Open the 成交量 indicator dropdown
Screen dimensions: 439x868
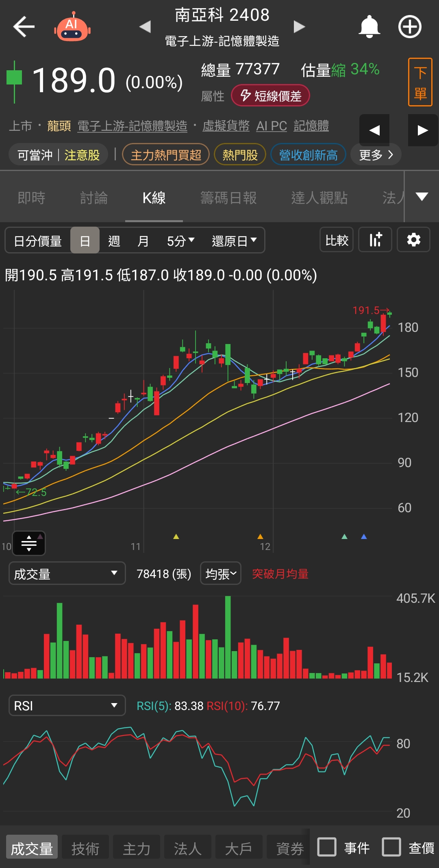coord(67,574)
